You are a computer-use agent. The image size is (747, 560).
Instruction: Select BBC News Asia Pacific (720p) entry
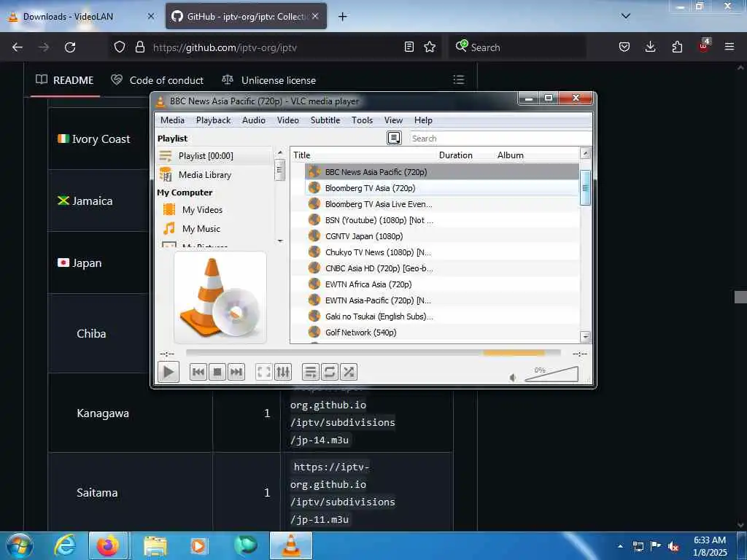(441, 172)
